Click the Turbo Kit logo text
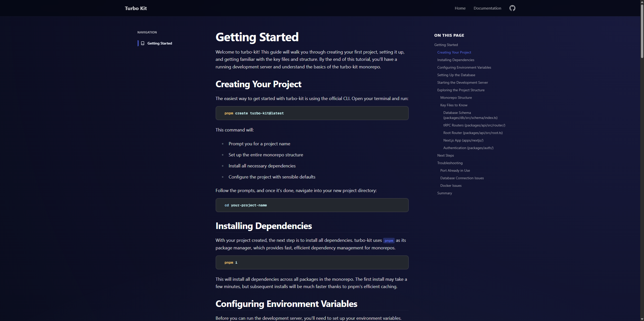This screenshot has height=321, width=644. (x=136, y=8)
